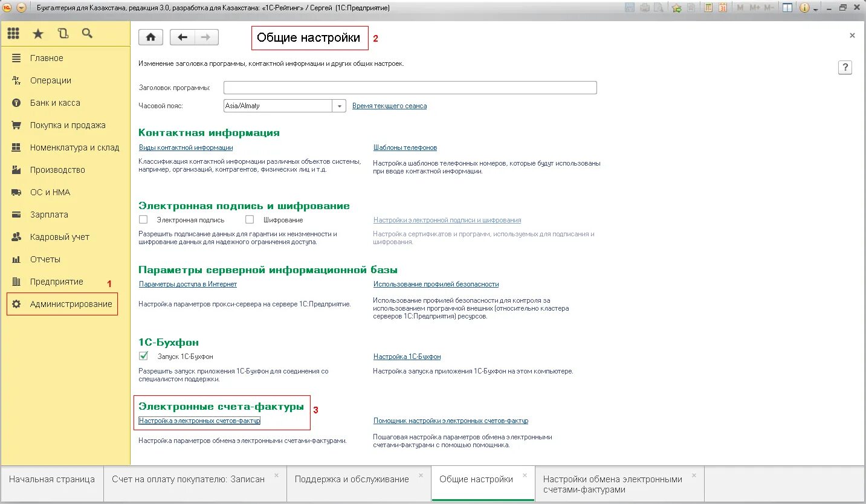Open Параметры доступа в Интернет link

(188, 284)
